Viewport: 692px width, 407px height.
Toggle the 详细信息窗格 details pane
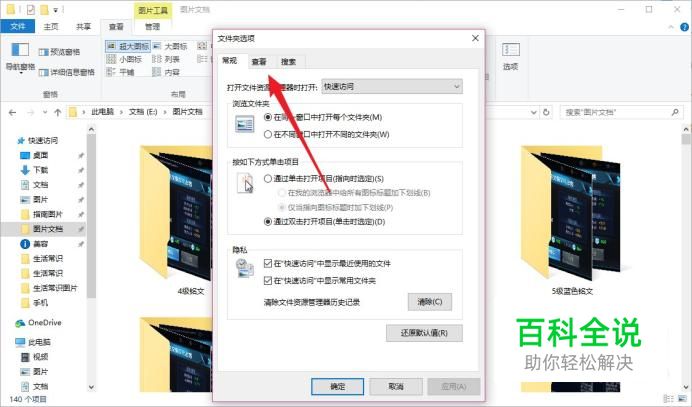(x=67, y=72)
